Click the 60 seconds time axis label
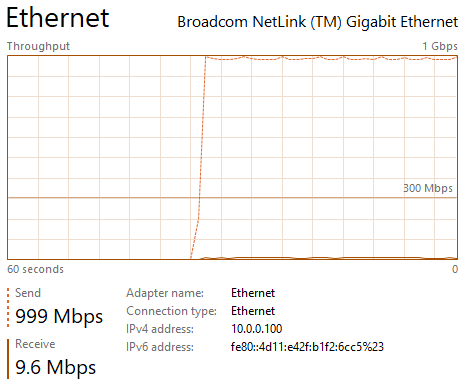467x387 pixels. (x=35, y=269)
